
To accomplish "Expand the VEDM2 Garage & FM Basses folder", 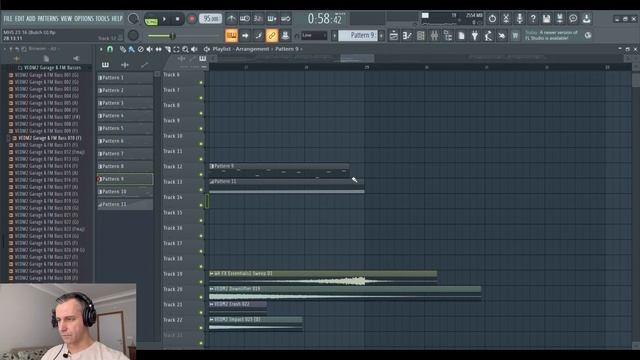I will tap(49, 68).
